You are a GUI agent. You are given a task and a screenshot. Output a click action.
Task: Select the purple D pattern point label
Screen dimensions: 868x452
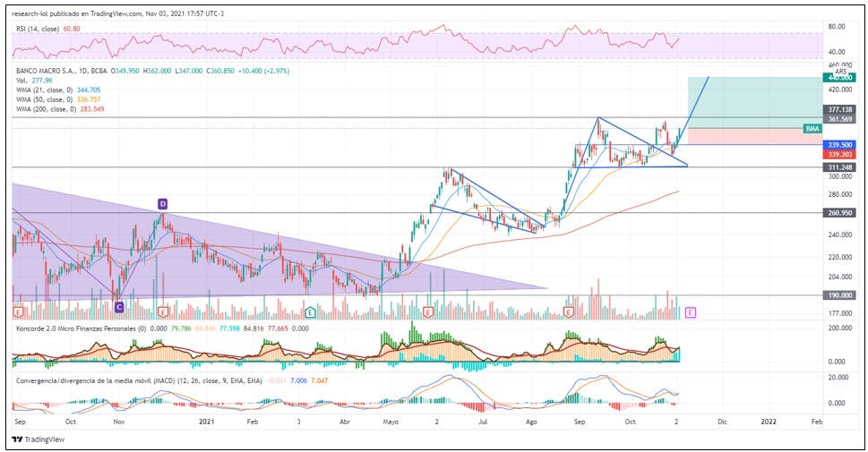[x=162, y=204]
